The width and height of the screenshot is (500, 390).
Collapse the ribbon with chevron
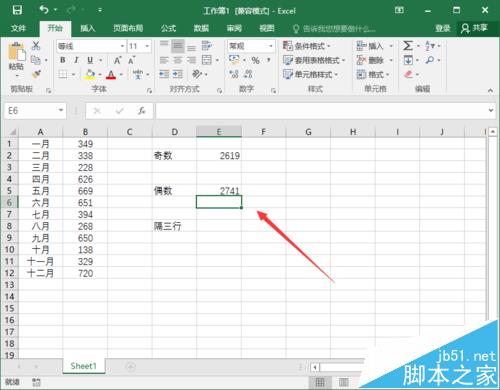490,90
